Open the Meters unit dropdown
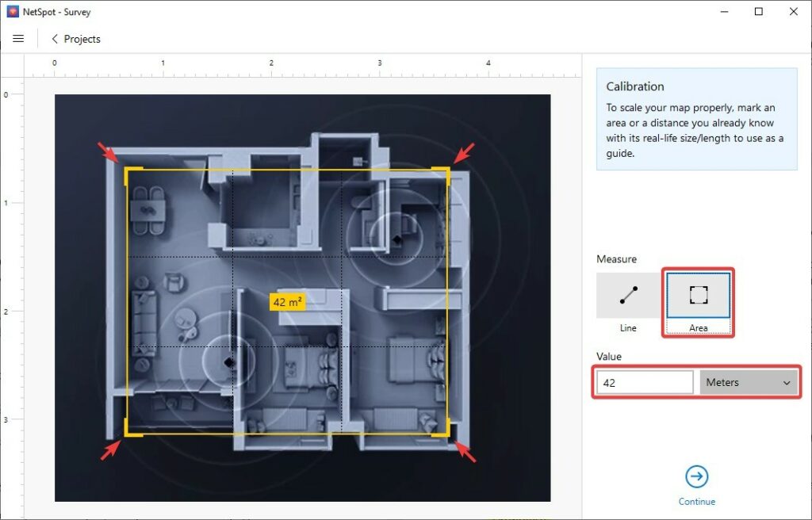The image size is (812, 520). tap(749, 383)
